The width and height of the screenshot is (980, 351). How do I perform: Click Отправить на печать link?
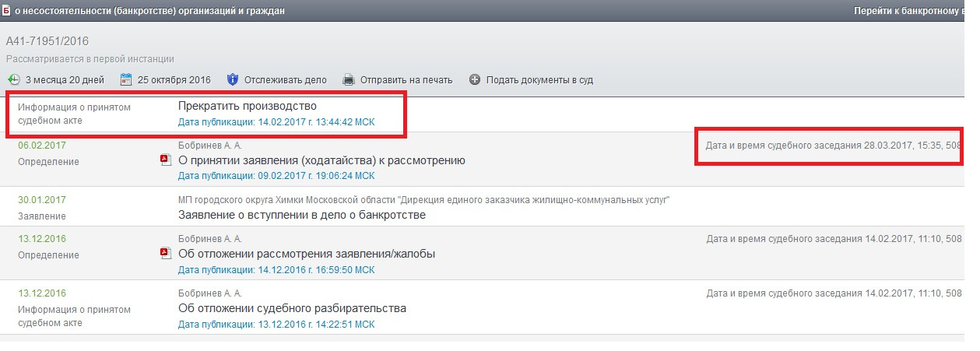[x=407, y=79]
